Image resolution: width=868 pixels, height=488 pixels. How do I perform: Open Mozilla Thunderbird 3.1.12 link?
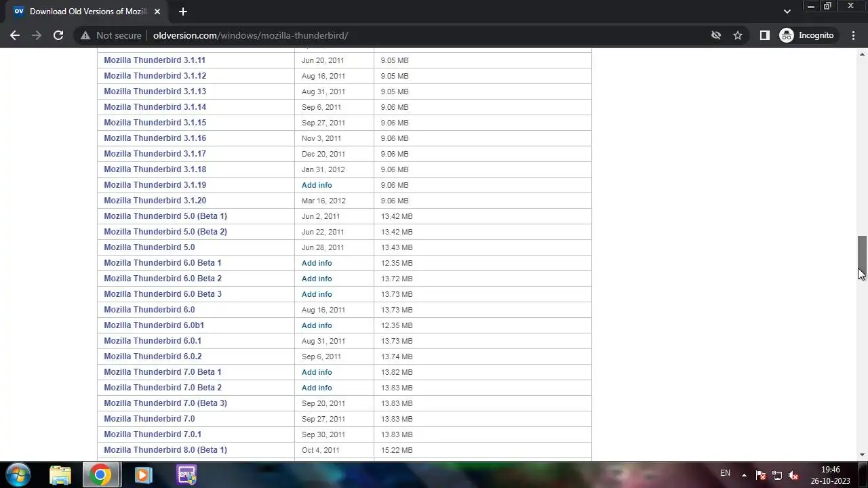[x=155, y=76]
